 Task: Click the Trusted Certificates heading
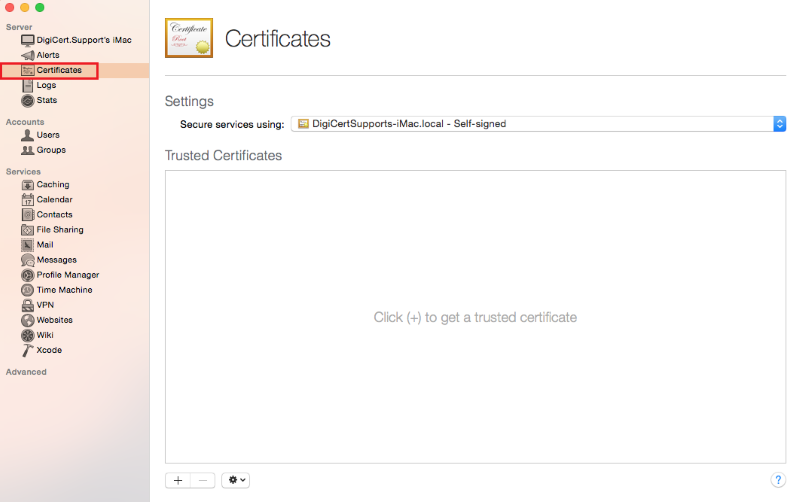pyautogui.click(x=223, y=156)
